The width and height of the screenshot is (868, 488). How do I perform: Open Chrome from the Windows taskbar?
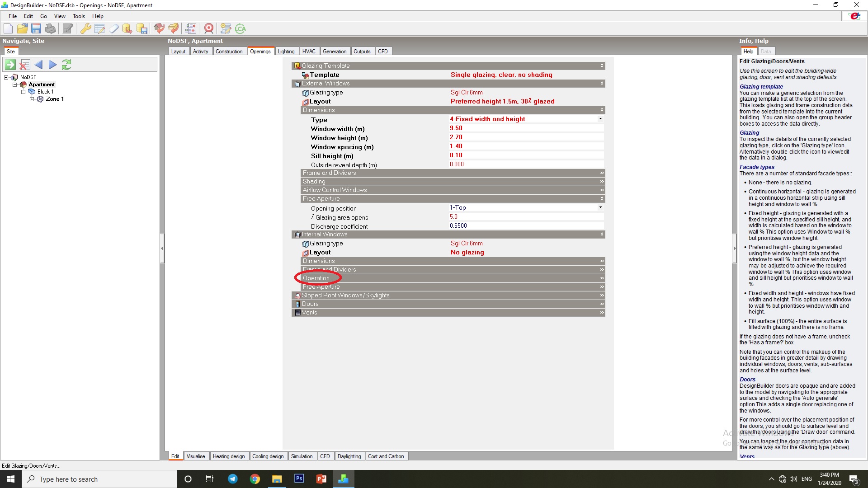(255, 479)
